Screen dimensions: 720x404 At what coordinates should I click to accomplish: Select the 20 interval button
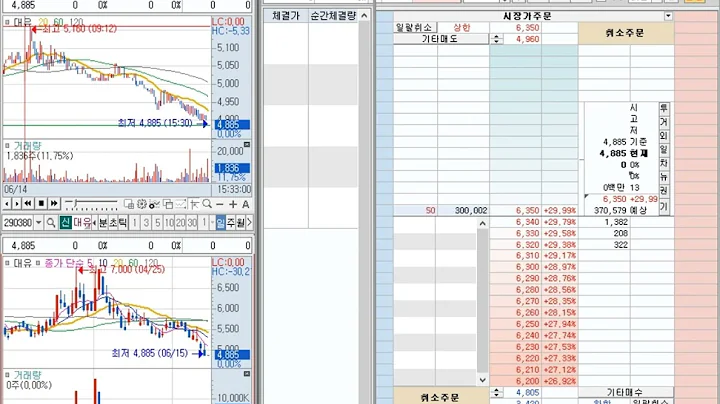point(180,223)
